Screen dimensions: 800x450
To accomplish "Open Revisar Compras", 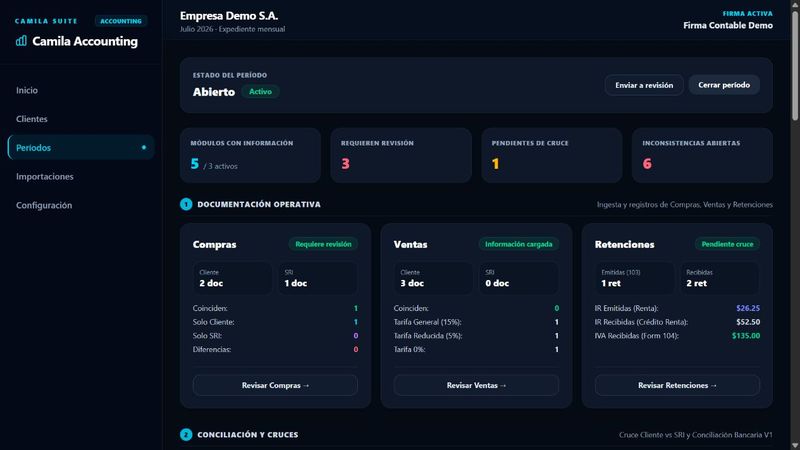I will tap(275, 385).
